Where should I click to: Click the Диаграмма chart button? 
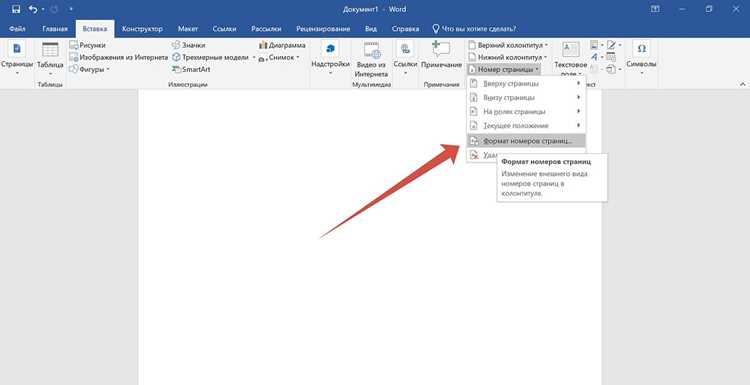click(x=282, y=45)
